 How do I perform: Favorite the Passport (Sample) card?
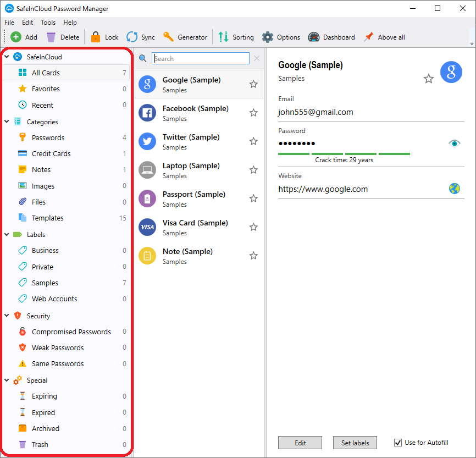[253, 198]
